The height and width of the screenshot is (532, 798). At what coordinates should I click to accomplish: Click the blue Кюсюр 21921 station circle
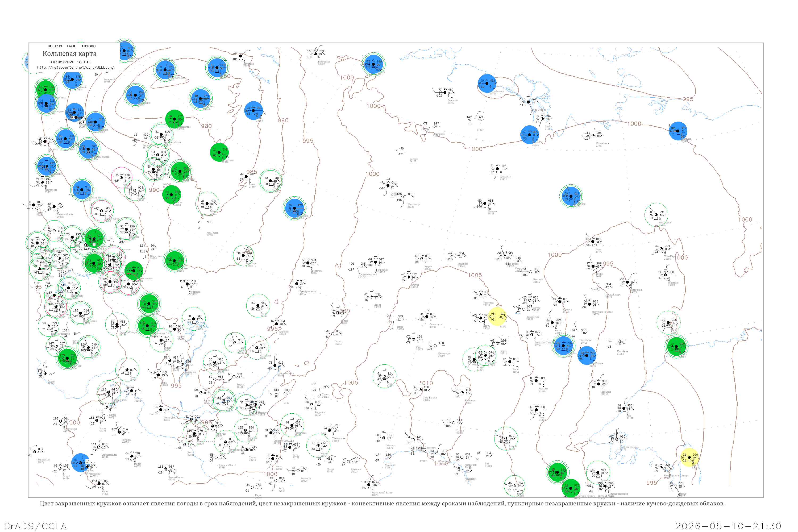[530, 135]
